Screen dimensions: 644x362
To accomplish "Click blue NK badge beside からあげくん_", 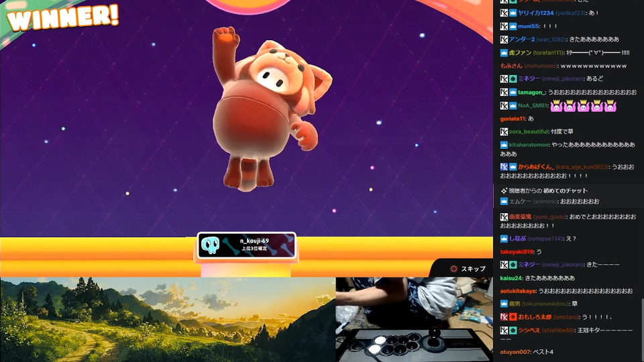I will [504, 167].
